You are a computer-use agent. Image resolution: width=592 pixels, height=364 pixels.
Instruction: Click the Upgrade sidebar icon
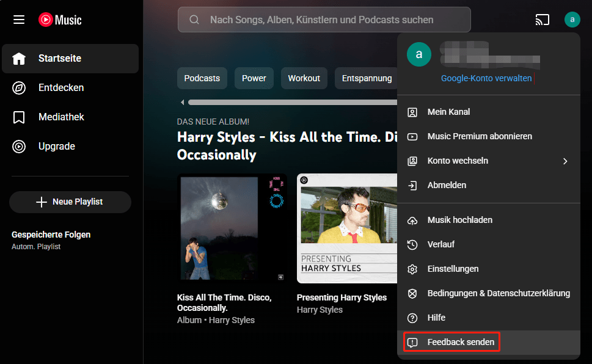tap(18, 146)
